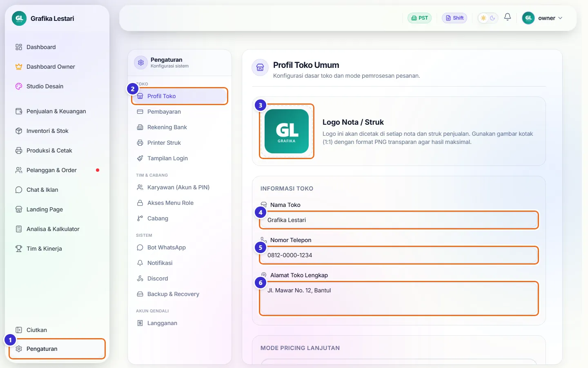This screenshot has height=368, width=588.
Task: Open Bot WhatsApp settings
Action: coord(180,247)
